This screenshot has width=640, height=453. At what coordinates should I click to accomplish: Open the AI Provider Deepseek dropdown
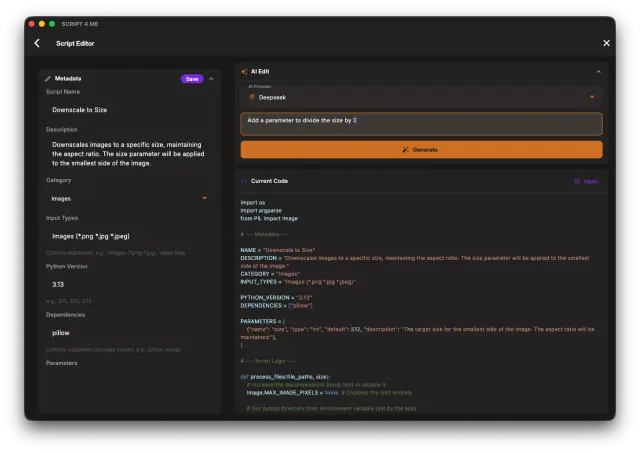coord(421,95)
